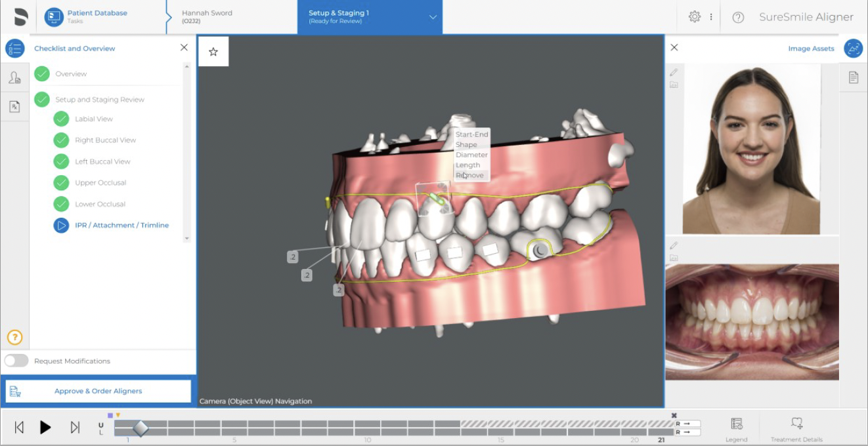This screenshot has width=868, height=446.
Task: Open the settings gear options menu
Action: click(x=695, y=17)
